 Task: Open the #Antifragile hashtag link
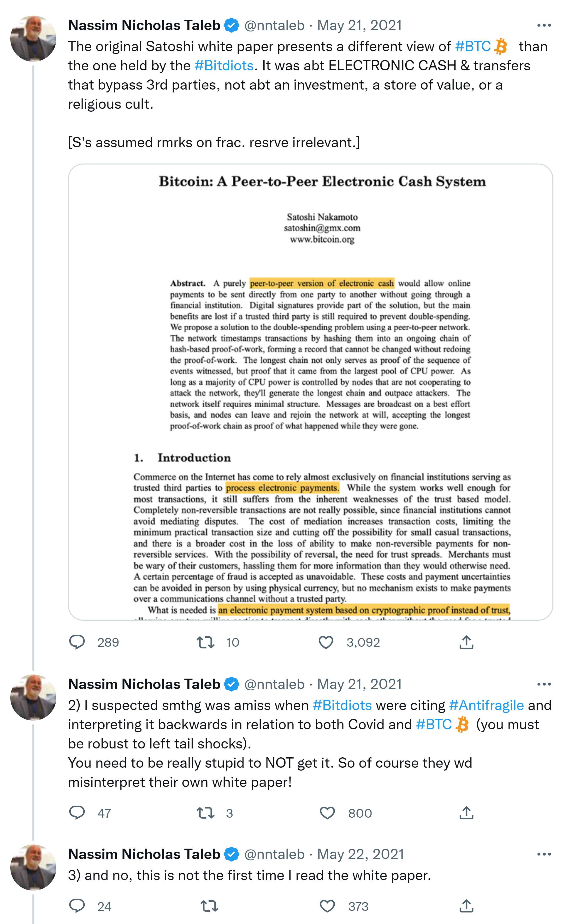tap(486, 705)
